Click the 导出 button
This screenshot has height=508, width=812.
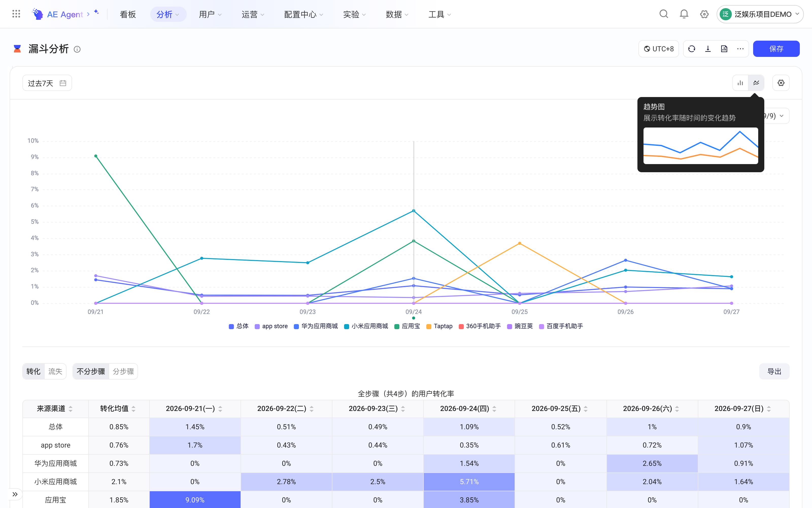click(x=774, y=371)
